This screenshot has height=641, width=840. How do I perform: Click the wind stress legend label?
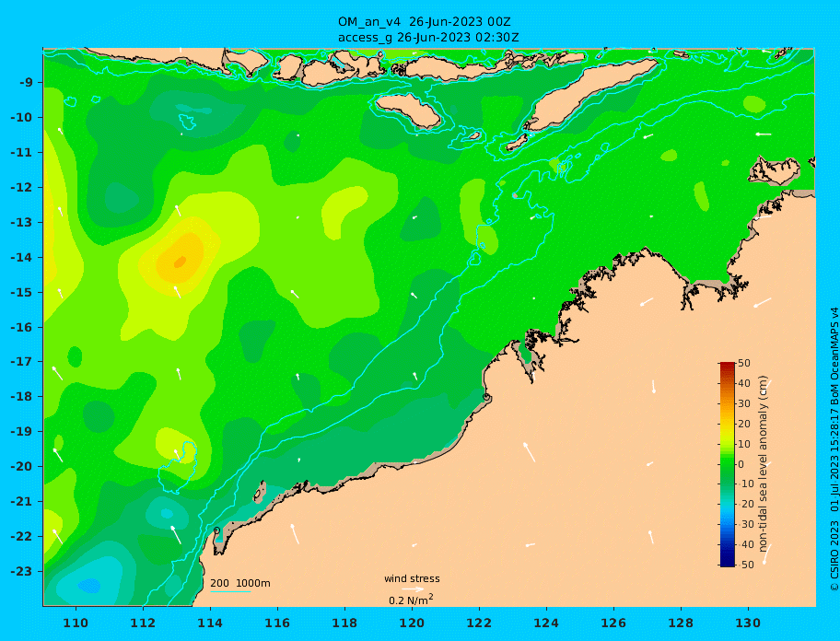click(412, 578)
